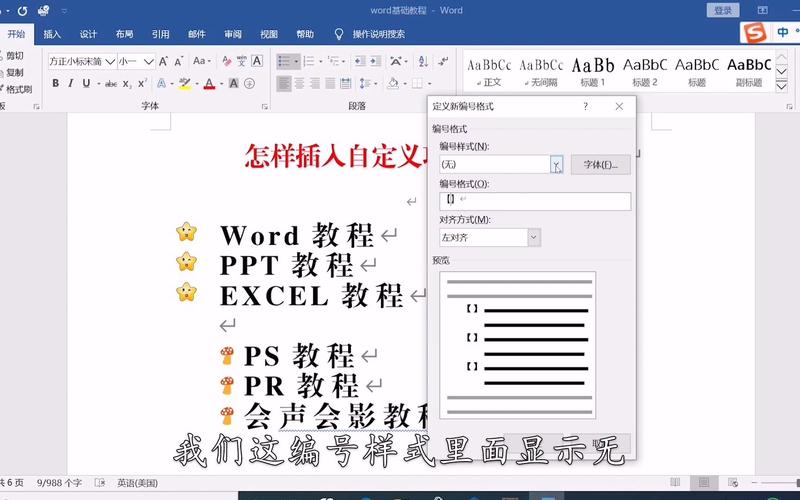
Task: Click the 复制 copy button
Action: click(x=12, y=72)
